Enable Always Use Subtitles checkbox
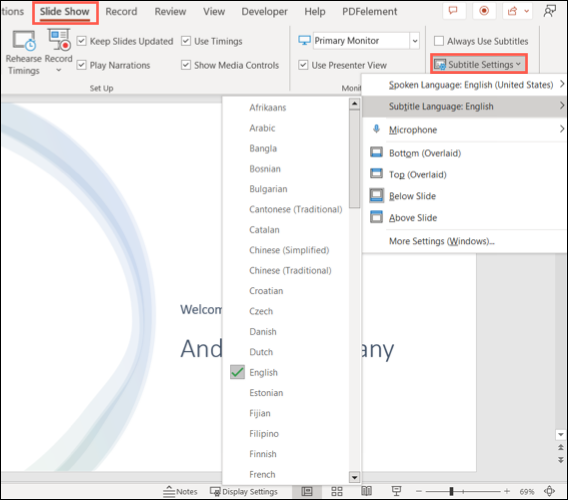This screenshot has height=500, width=568. coord(439,41)
